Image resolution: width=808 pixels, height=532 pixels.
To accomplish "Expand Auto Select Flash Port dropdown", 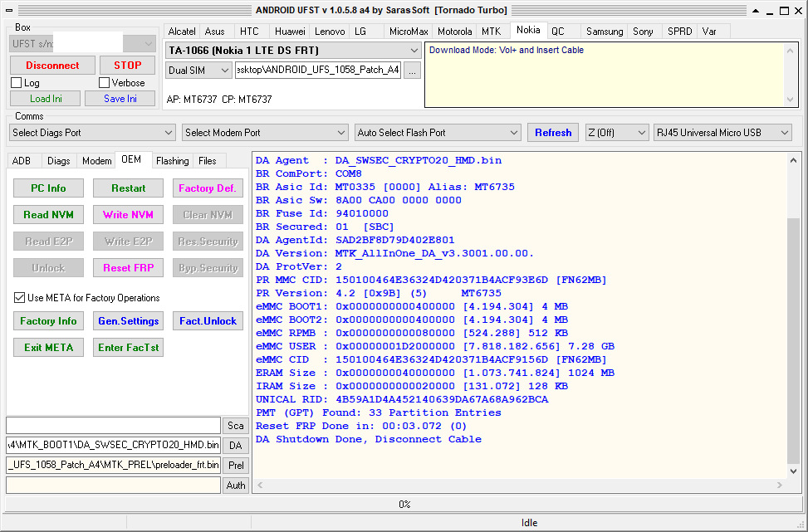I will coord(438,132).
